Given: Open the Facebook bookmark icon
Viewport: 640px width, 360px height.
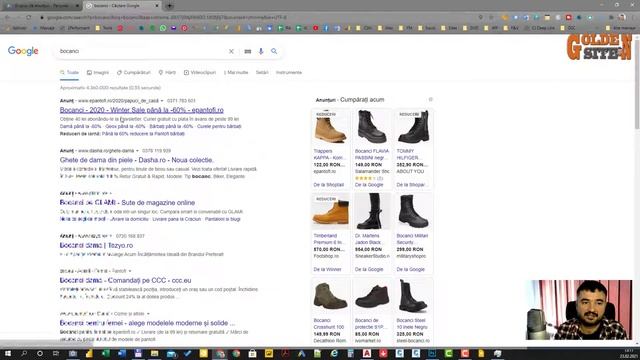Looking at the screenshot, I should point(326,28).
